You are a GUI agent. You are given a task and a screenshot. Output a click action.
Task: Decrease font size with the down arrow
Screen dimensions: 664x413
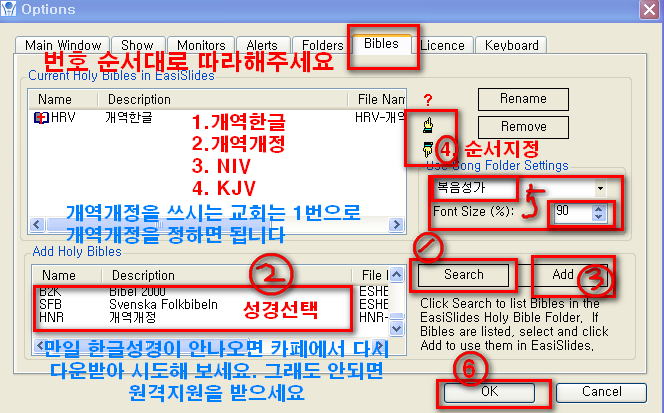pos(598,216)
